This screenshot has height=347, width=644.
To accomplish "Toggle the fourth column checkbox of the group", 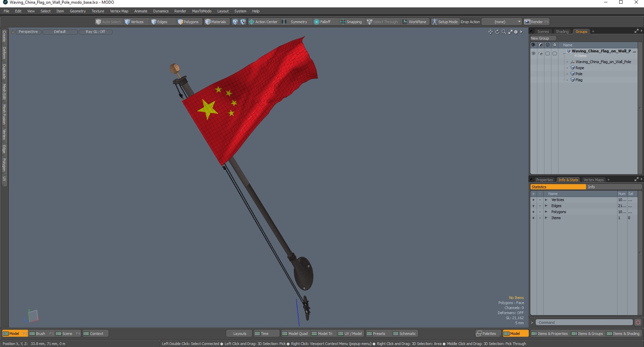I will [x=554, y=54].
